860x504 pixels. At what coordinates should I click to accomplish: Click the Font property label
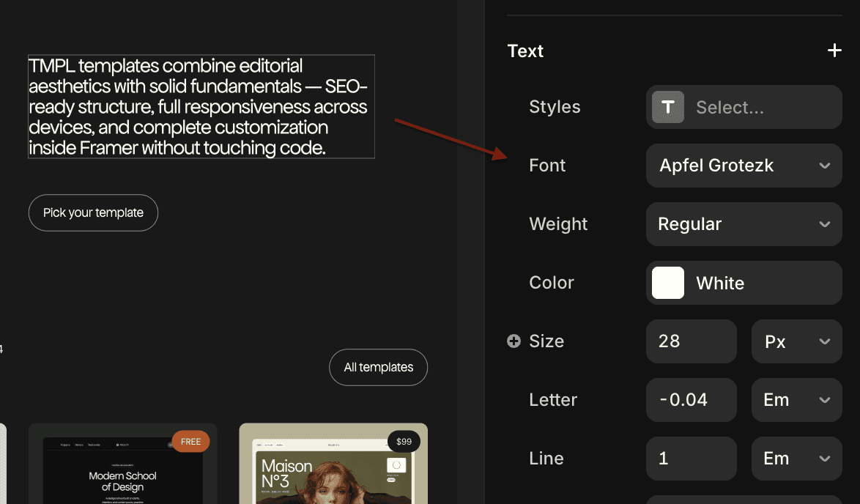(547, 166)
